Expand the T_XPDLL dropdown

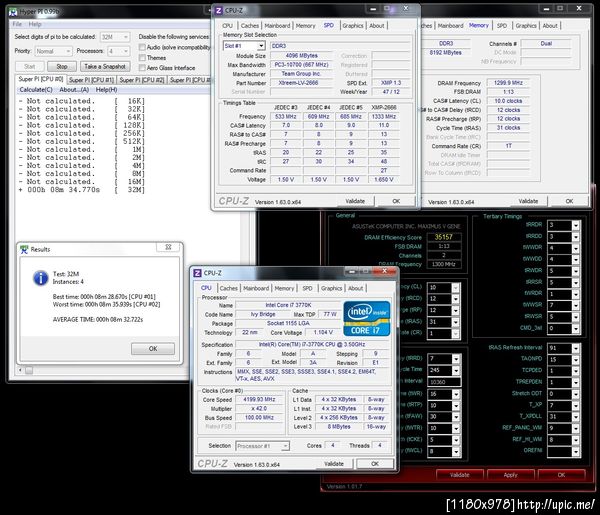coord(576,417)
